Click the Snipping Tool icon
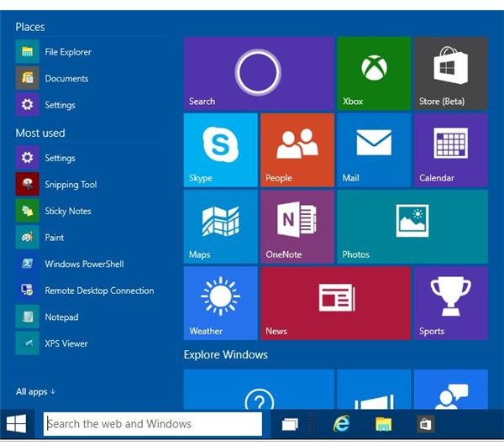Screen dimensions: 504x445 click(28, 184)
